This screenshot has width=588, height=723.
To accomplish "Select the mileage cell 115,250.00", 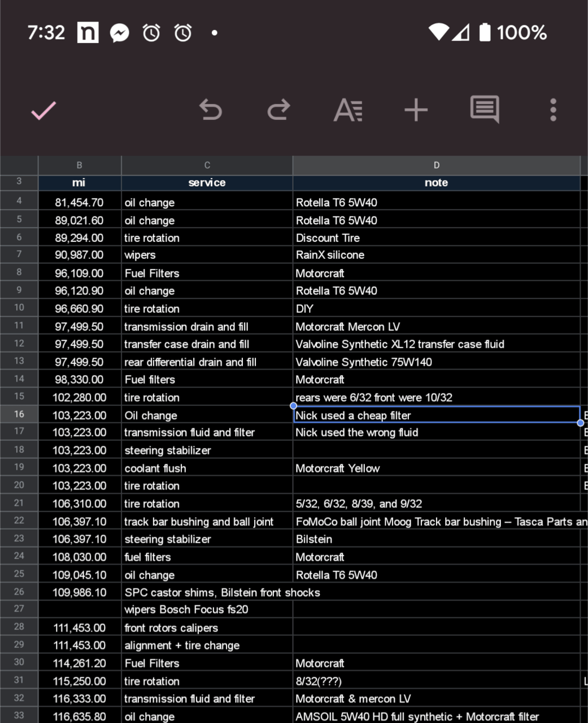I will 80,681.
